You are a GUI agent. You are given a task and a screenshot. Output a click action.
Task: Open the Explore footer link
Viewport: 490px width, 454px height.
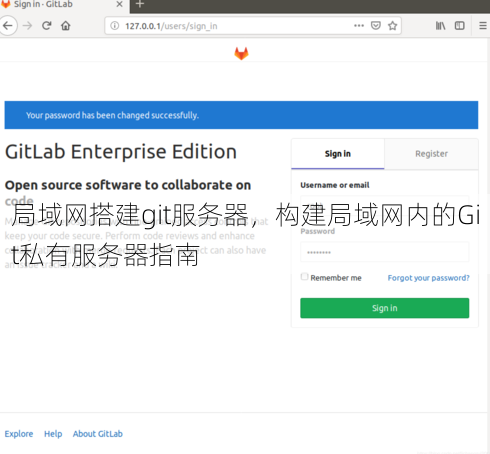[19, 434]
